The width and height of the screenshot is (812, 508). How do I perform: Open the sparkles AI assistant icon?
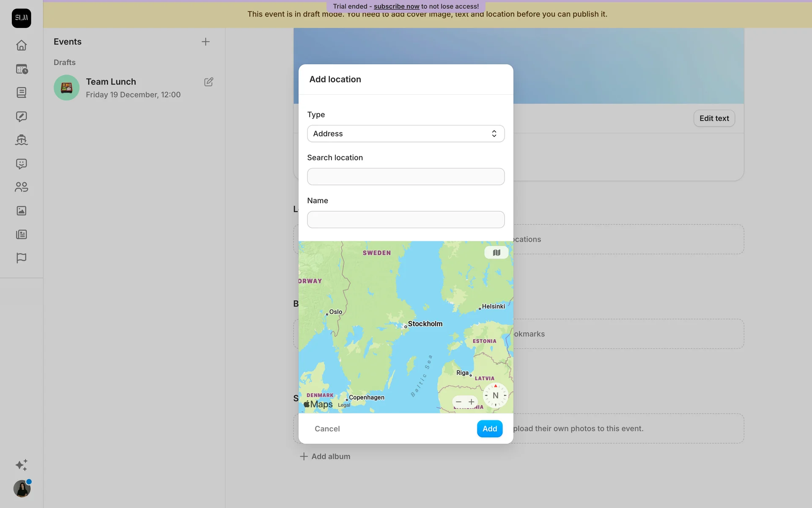click(21, 465)
